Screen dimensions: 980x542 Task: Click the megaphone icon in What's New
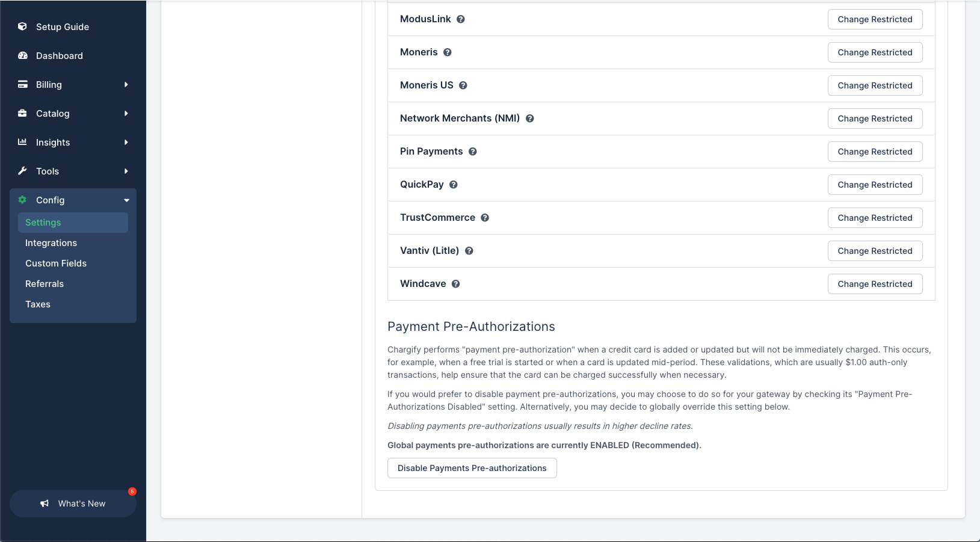(x=45, y=504)
